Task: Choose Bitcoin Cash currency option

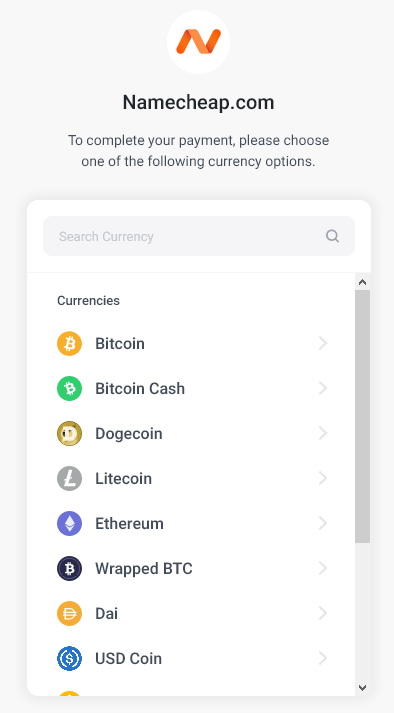Action: (x=192, y=388)
